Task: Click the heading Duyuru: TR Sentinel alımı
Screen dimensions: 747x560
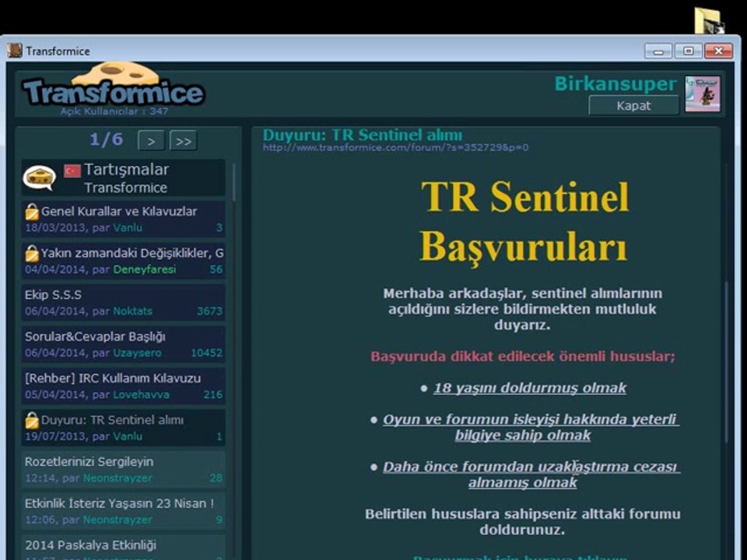Action: [363, 135]
